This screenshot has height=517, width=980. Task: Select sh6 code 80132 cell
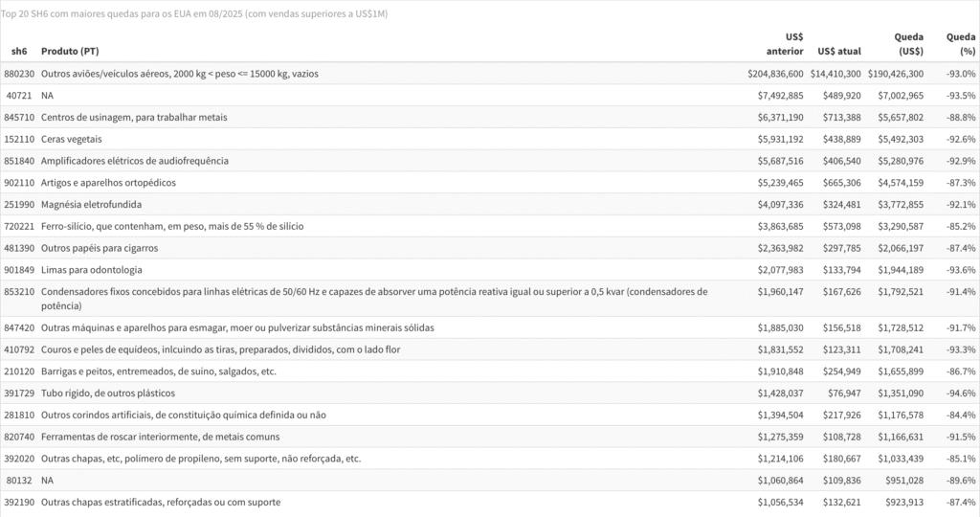(x=19, y=480)
